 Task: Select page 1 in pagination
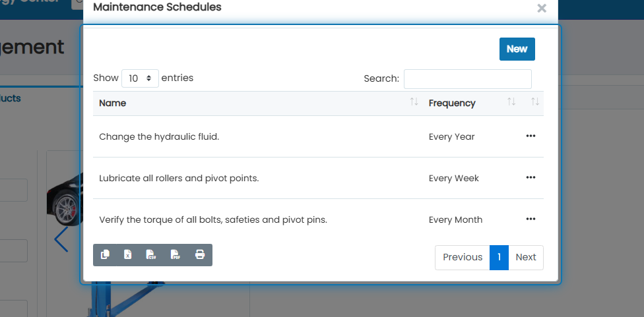pyautogui.click(x=499, y=258)
